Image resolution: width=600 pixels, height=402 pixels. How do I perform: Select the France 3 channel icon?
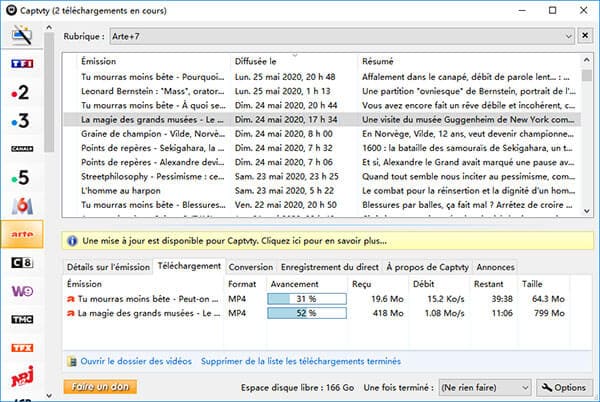(x=20, y=121)
